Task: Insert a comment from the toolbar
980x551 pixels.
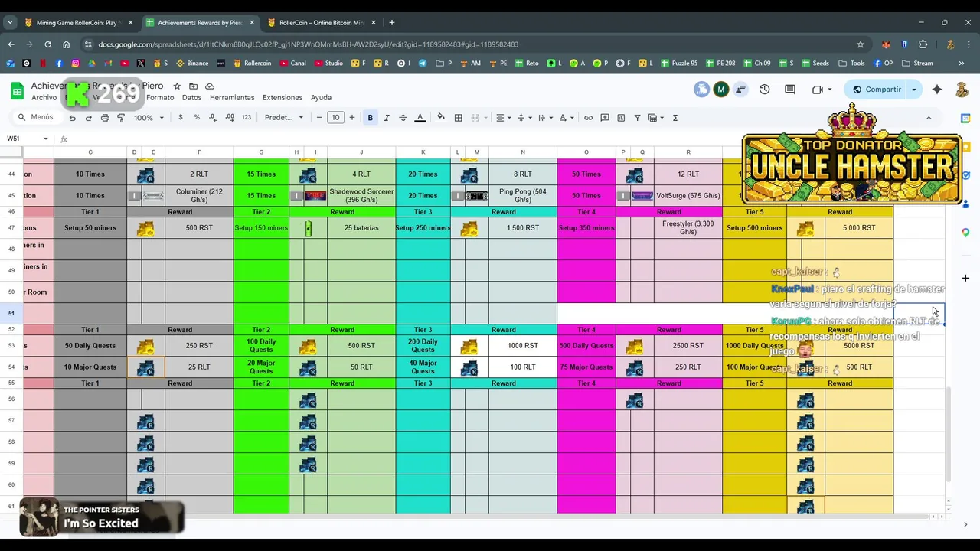Action: click(x=605, y=118)
